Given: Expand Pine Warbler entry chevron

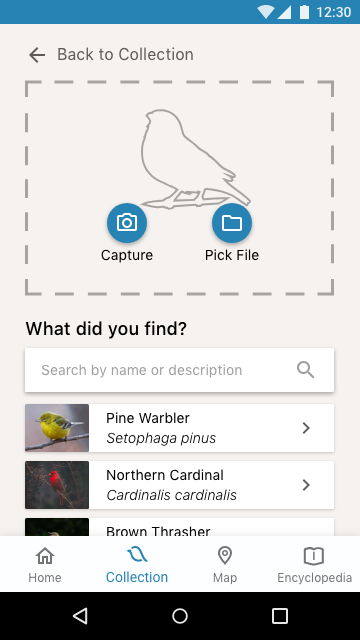Looking at the screenshot, I should [306, 428].
